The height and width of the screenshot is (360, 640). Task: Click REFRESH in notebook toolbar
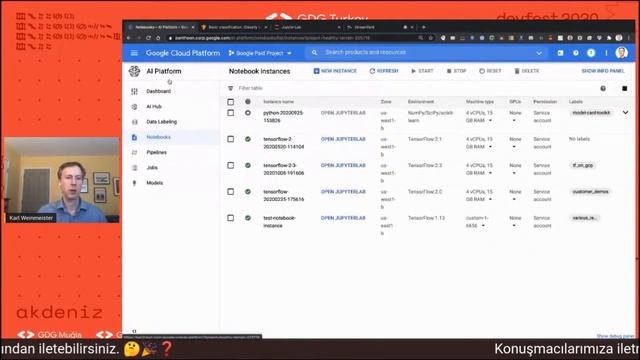(x=384, y=71)
